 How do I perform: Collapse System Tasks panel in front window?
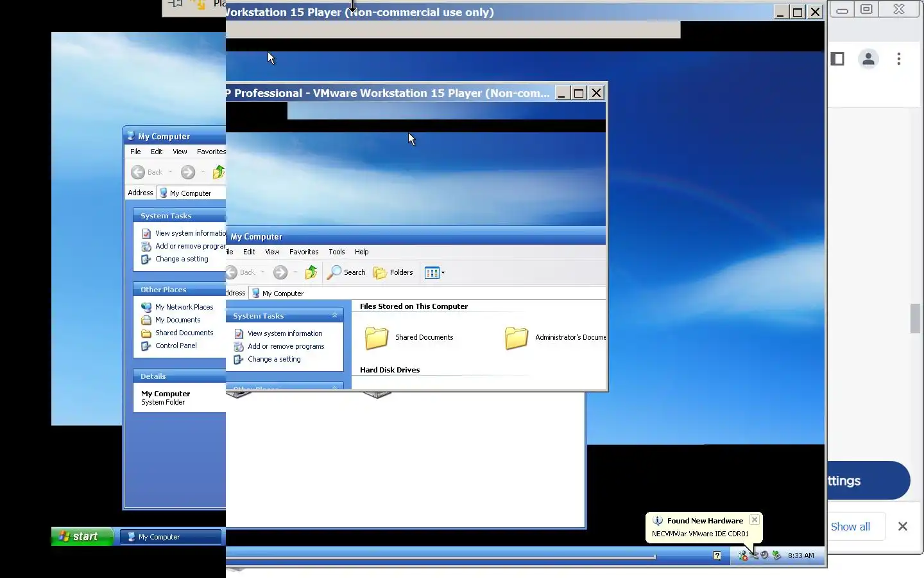(x=334, y=315)
